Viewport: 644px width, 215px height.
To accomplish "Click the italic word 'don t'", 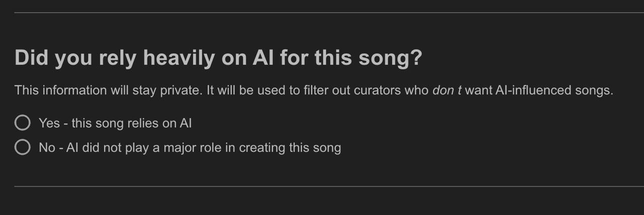I will point(447,90).
